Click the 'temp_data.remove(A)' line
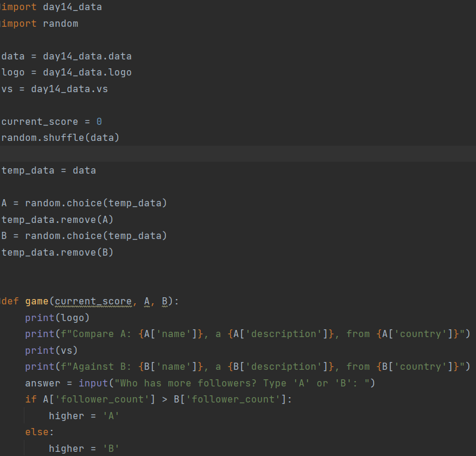Image resolution: width=476 pixels, height=456 pixels. [x=57, y=219]
